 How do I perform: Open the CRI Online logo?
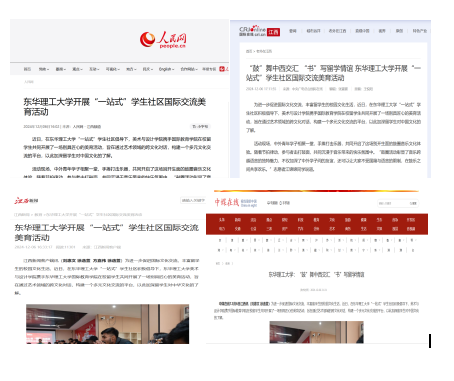(x=252, y=30)
